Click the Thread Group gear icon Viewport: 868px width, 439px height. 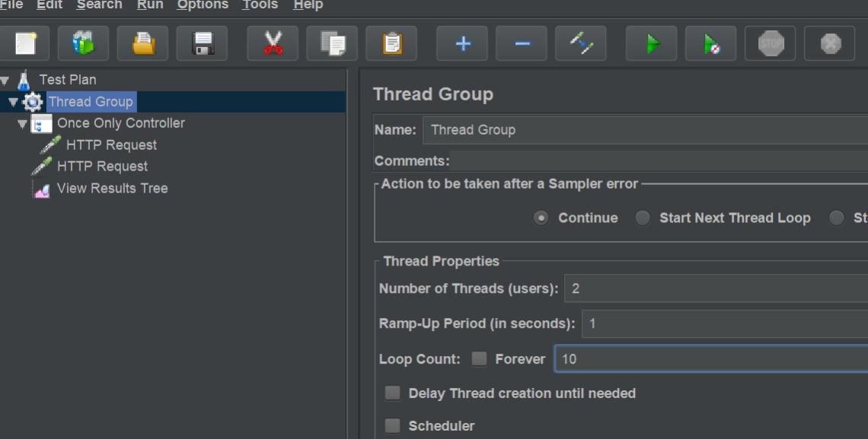(x=32, y=102)
